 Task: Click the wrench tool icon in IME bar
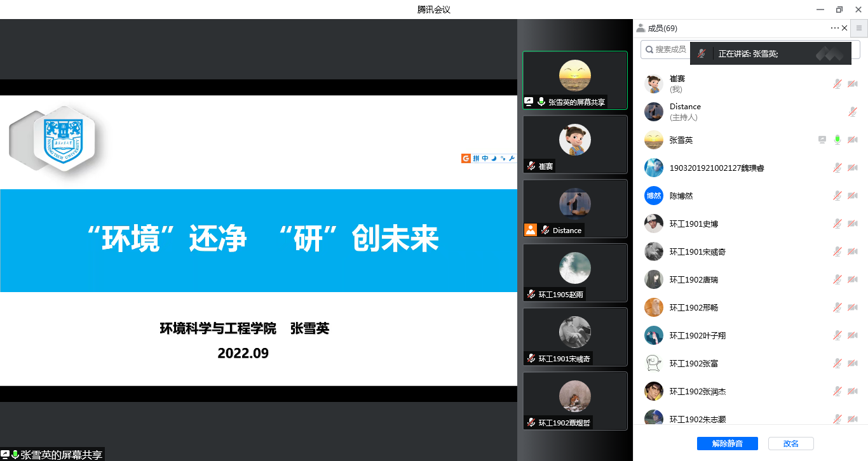point(512,158)
